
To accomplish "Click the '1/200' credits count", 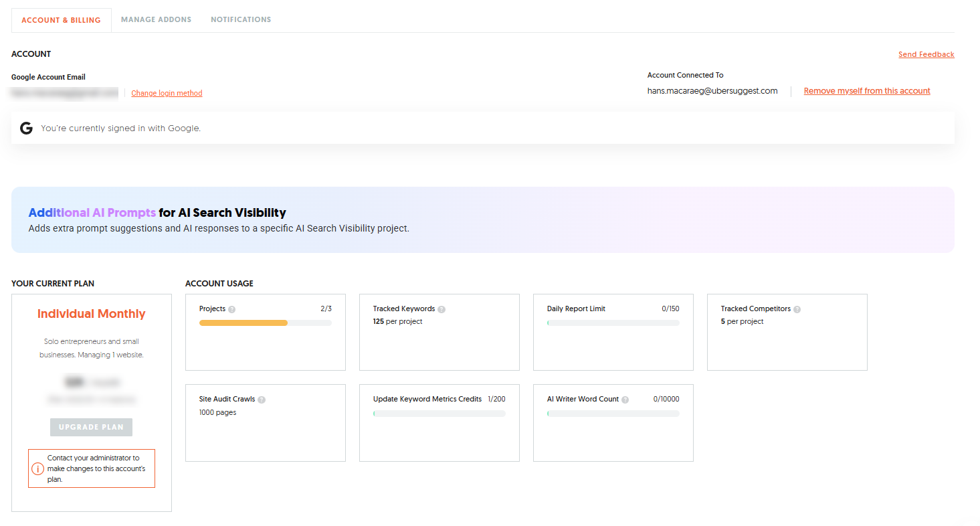I will click(496, 399).
